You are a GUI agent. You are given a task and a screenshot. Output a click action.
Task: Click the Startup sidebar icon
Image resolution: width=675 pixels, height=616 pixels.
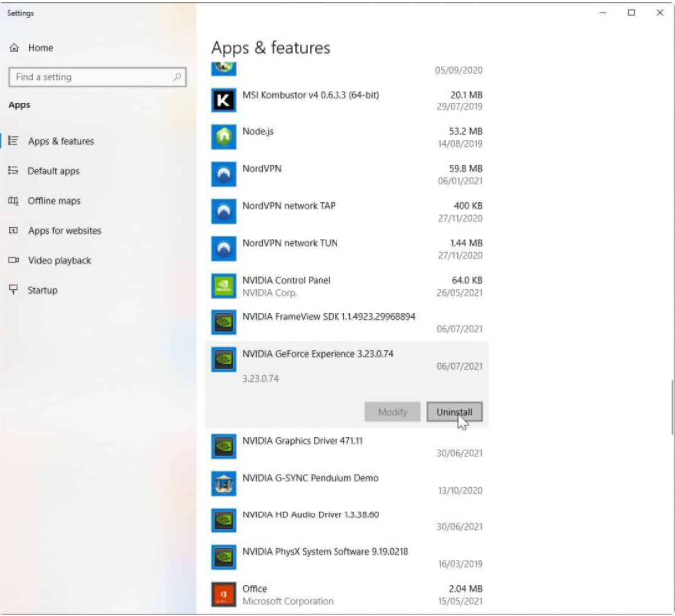pos(13,289)
